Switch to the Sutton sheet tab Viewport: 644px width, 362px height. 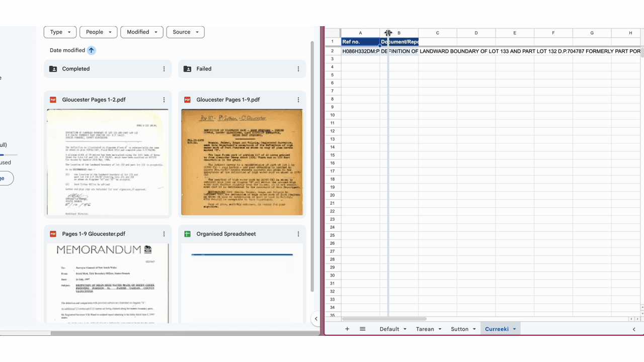[x=459, y=329]
